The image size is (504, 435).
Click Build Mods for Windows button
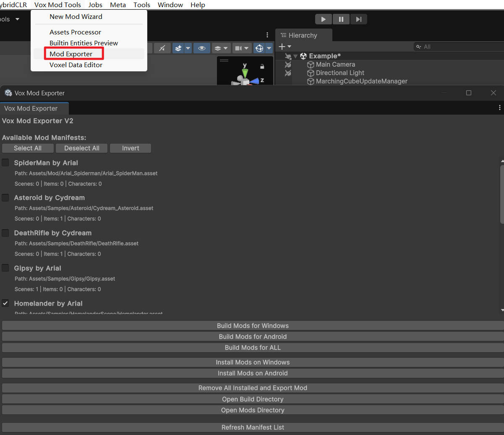coord(253,326)
